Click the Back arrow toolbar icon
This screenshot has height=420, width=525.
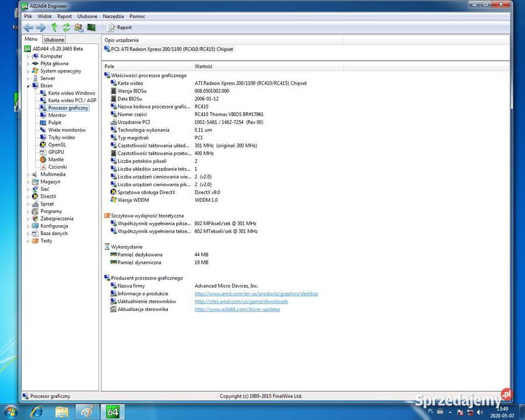29,27
